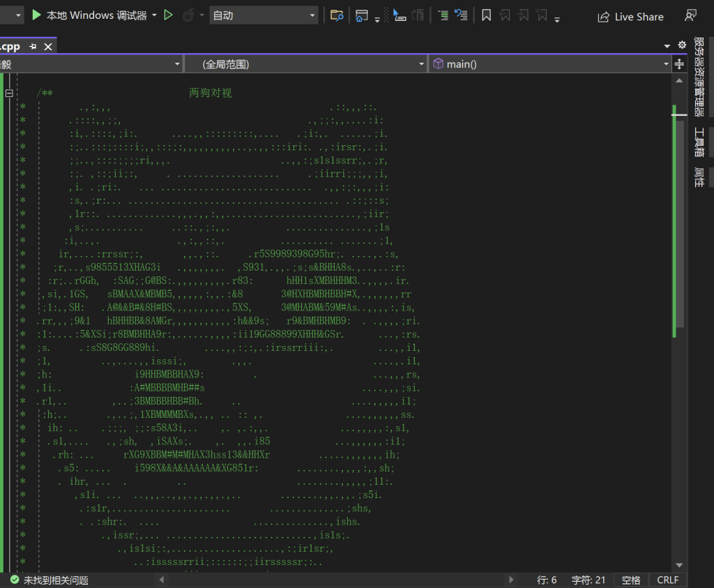The height and width of the screenshot is (588, 714).
Task: Toggle the bookmark icon in toolbar
Action: pos(487,15)
